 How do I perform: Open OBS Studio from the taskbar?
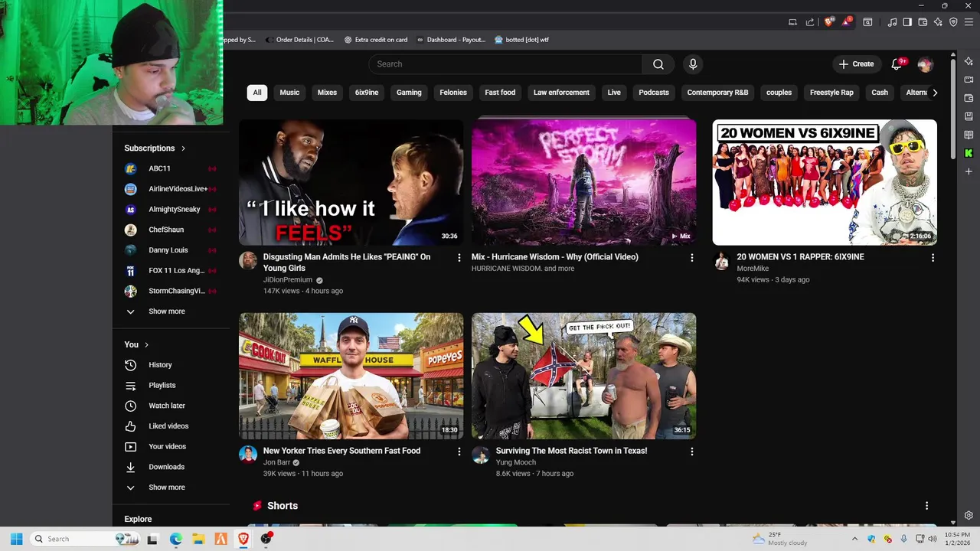[266, 539]
